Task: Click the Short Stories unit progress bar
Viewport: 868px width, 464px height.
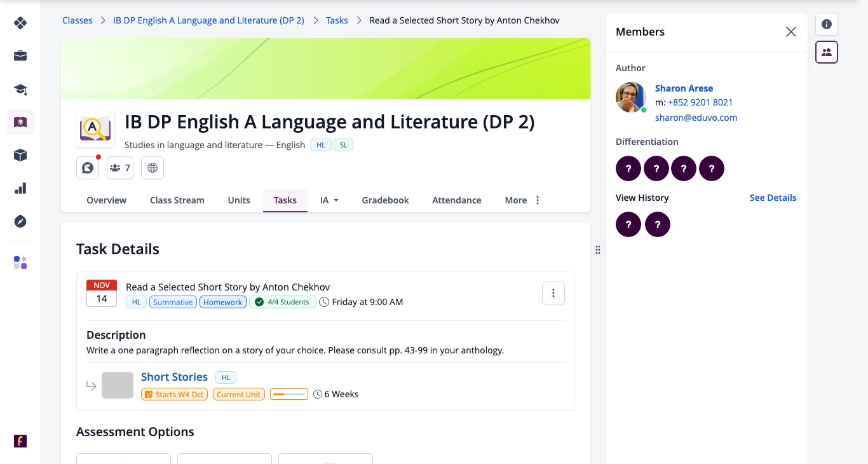Action: [x=289, y=394]
